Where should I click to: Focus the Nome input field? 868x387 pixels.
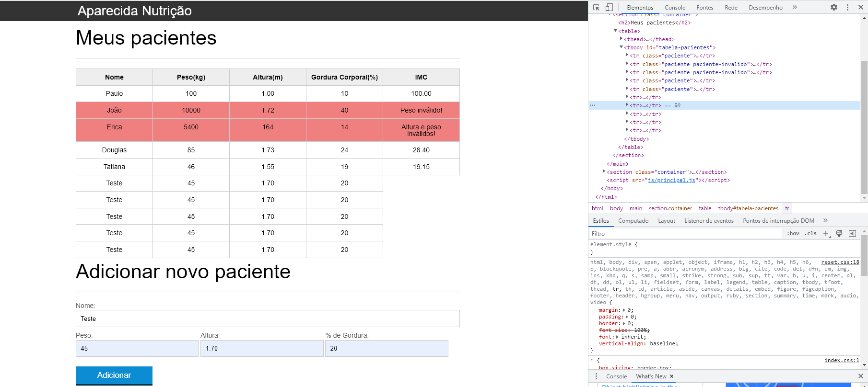coord(268,319)
